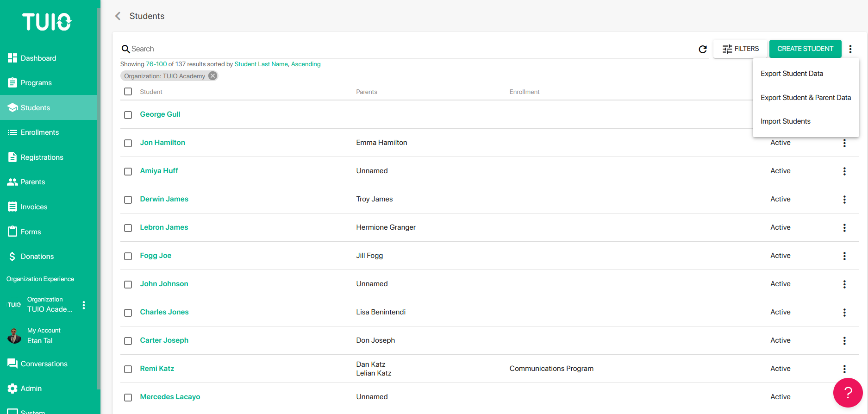Image resolution: width=868 pixels, height=414 pixels.
Task: Open student George Gull
Action: coord(160,114)
